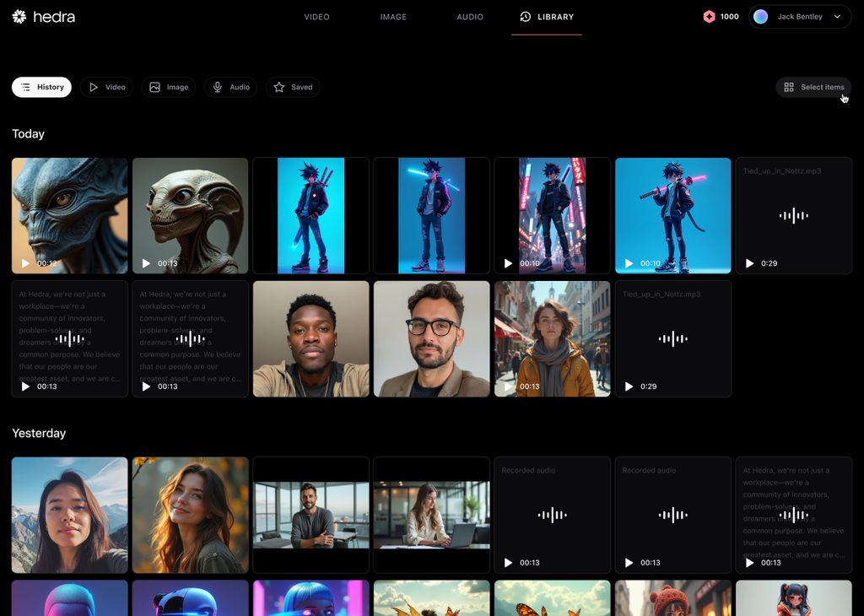Image resolution: width=864 pixels, height=616 pixels.
Task: Filter library by Audio
Action: [x=231, y=87]
